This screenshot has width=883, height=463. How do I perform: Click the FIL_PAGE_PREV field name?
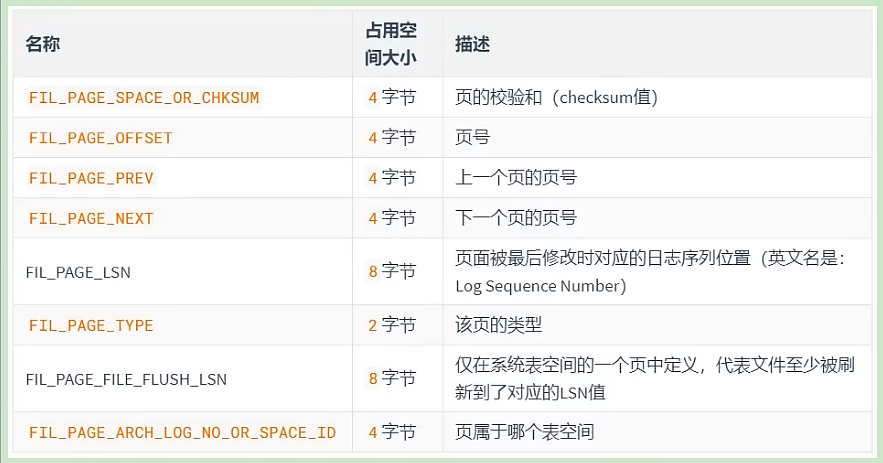click(91, 178)
